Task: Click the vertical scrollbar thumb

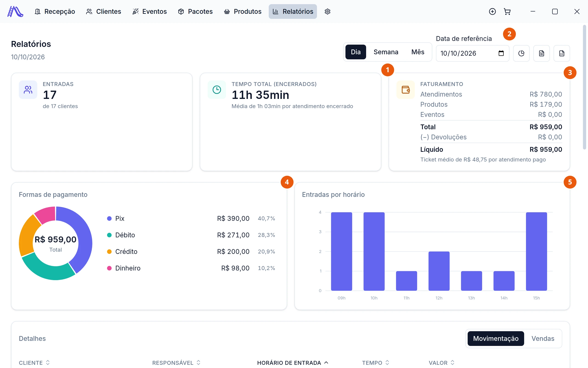Action: (585, 87)
